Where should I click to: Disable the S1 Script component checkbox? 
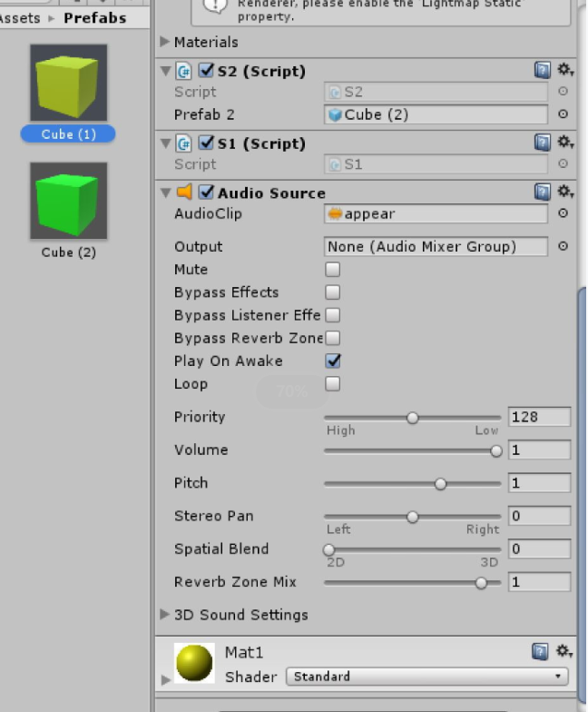pos(207,143)
